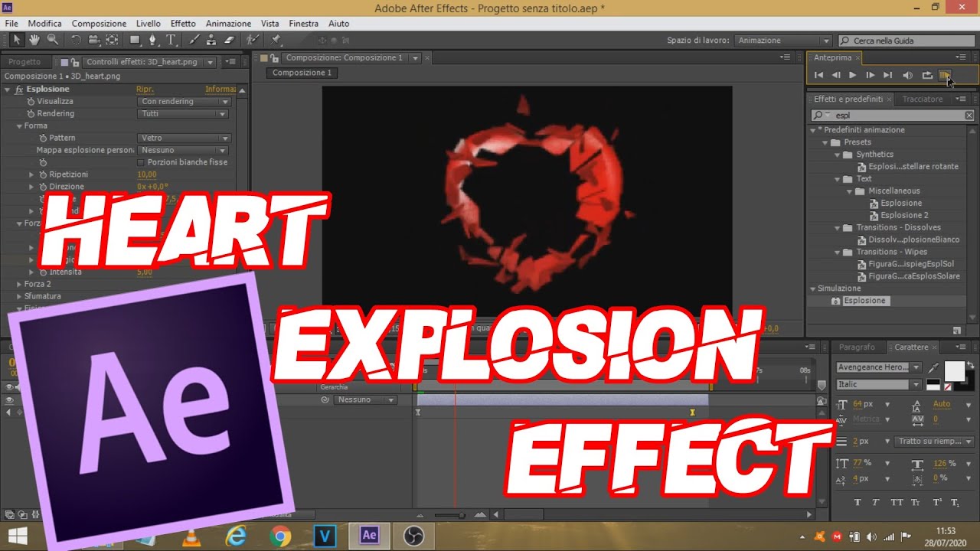
Task: Select the Clone Stamp tool
Action: pyautogui.click(x=211, y=40)
